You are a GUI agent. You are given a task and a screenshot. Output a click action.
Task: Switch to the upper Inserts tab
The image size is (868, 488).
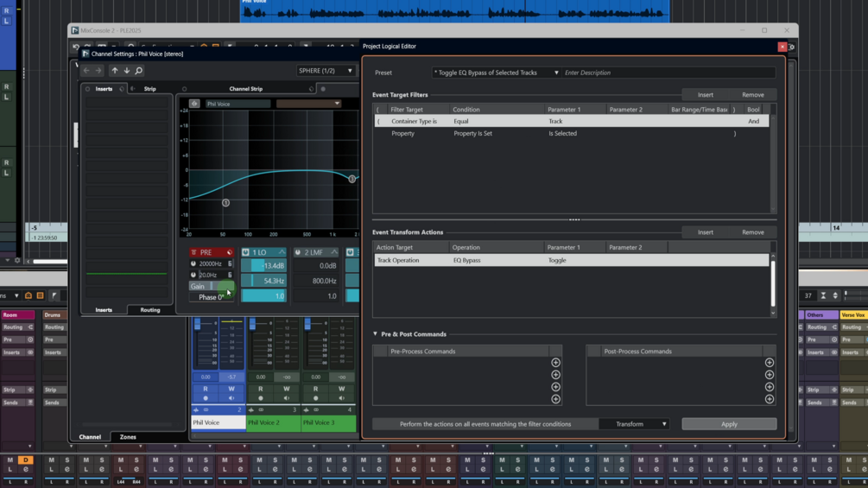(x=104, y=88)
